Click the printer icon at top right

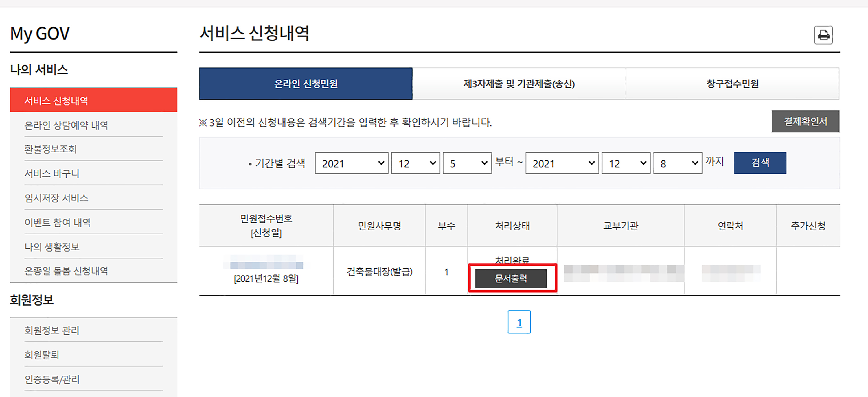pos(823,35)
